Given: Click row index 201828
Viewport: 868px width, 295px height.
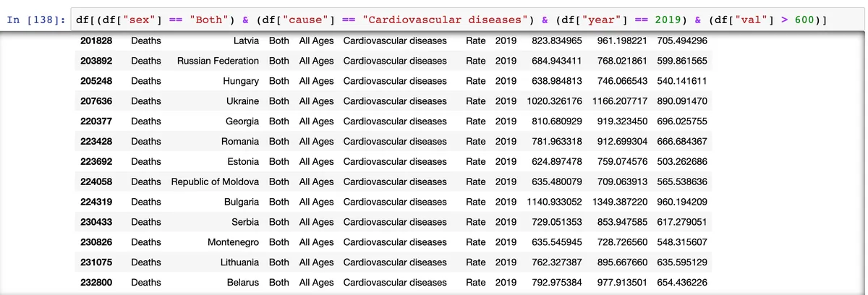Looking at the screenshot, I should point(95,40).
